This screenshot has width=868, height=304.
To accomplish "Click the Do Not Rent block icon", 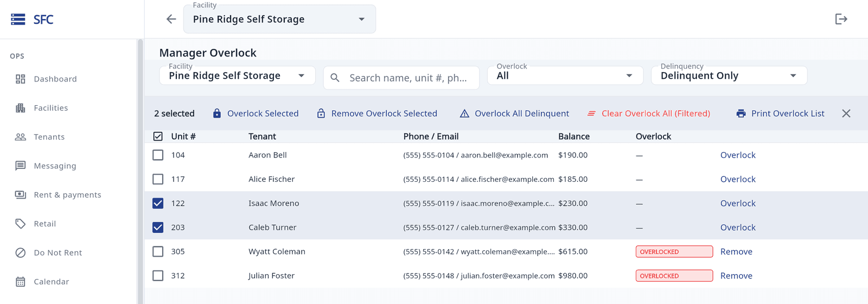I will pyautogui.click(x=21, y=252).
